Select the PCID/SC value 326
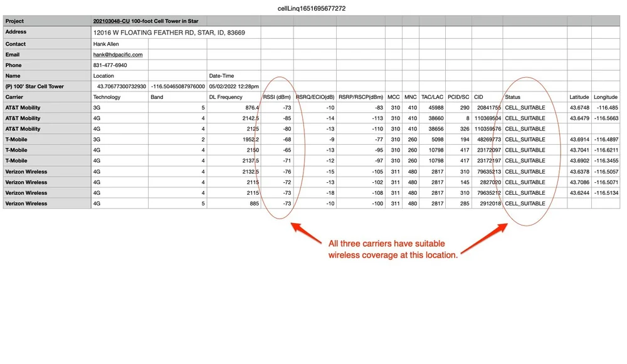Screen dimensions: 627x364 pyautogui.click(x=465, y=129)
